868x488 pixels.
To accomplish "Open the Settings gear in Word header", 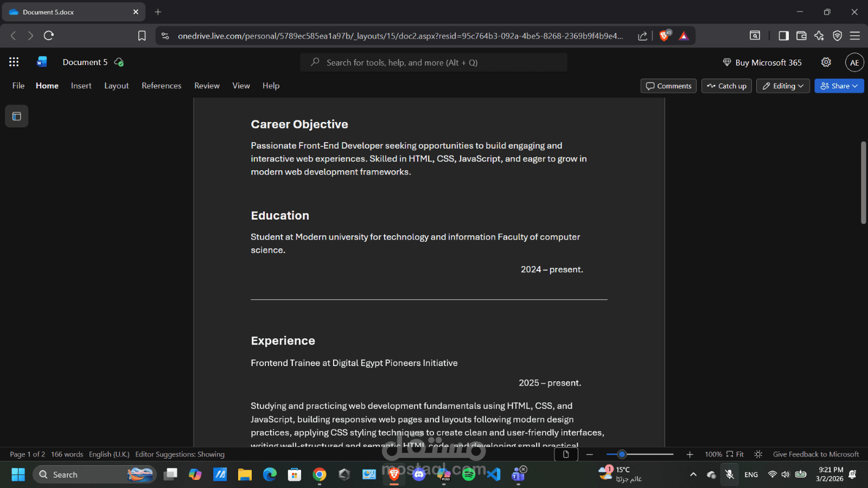I will click(826, 62).
